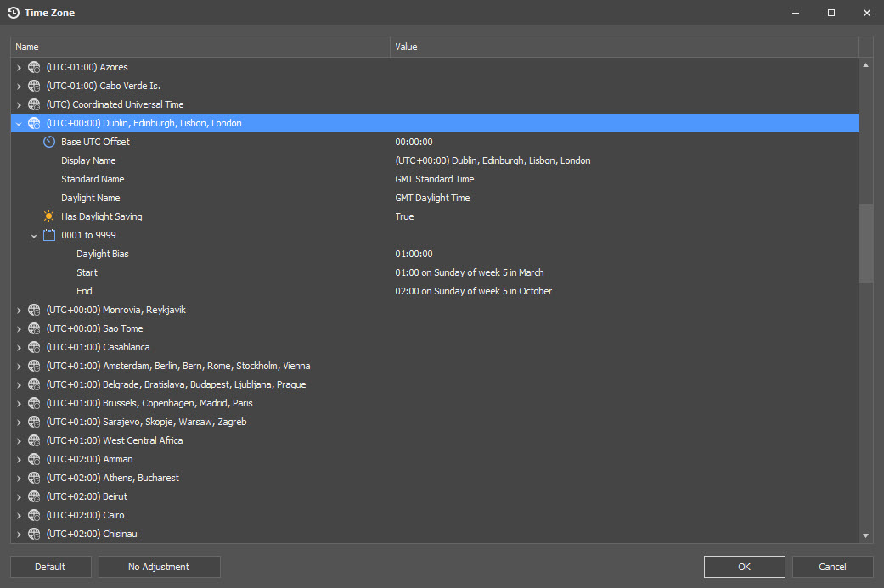The width and height of the screenshot is (884, 588).
Task: Expand the Athens, Bucharest node
Action: click(19, 479)
